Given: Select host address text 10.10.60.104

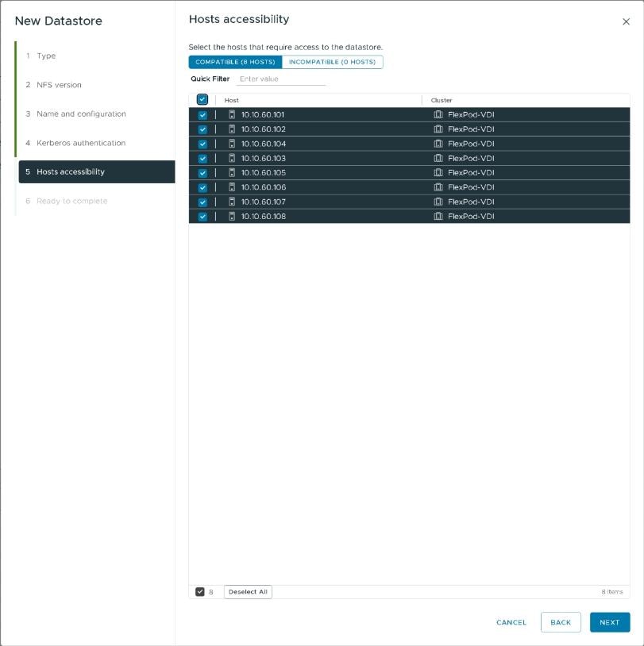Looking at the screenshot, I should [x=264, y=144].
